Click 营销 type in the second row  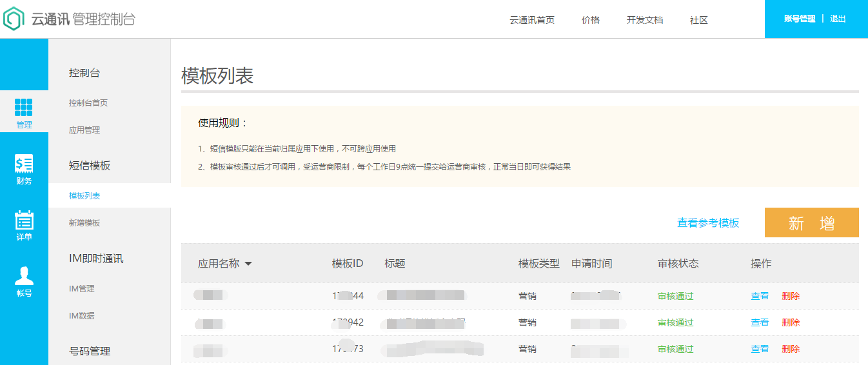(528, 322)
